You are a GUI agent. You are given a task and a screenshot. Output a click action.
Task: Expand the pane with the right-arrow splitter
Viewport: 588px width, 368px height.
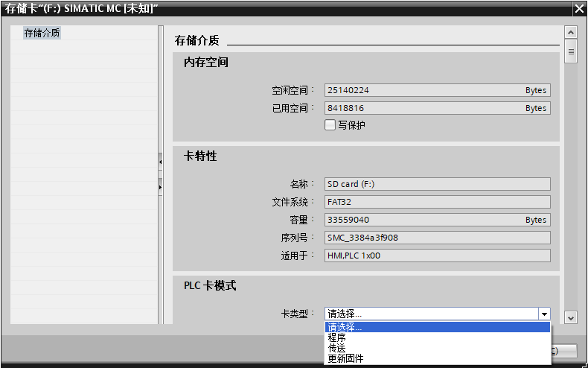click(x=161, y=187)
